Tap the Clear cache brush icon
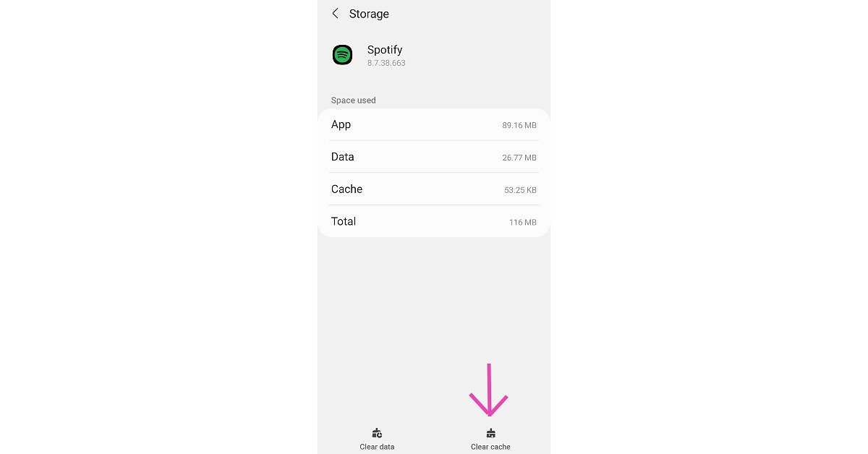 (x=490, y=433)
